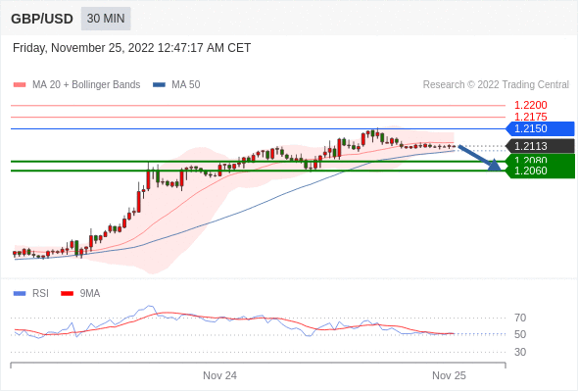Click the pink MA 20 legend color swatch
The image size is (578, 392).
20,85
